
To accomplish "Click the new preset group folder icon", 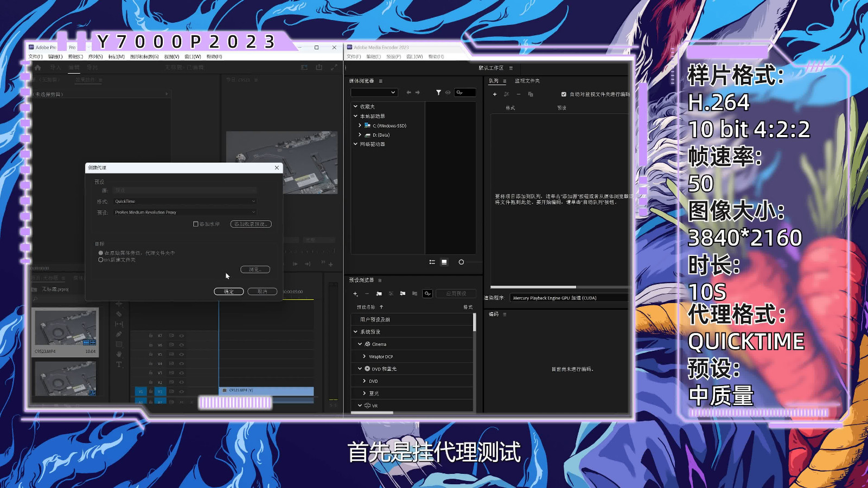I will (379, 294).
